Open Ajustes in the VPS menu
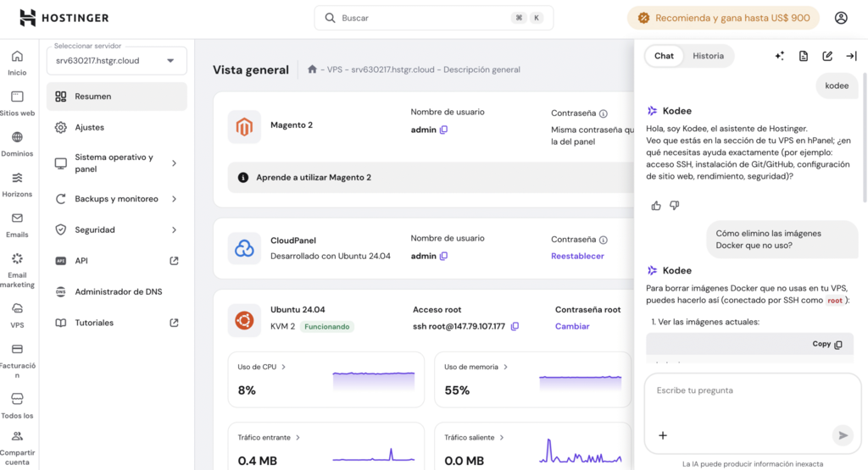 tap(117, 127)
